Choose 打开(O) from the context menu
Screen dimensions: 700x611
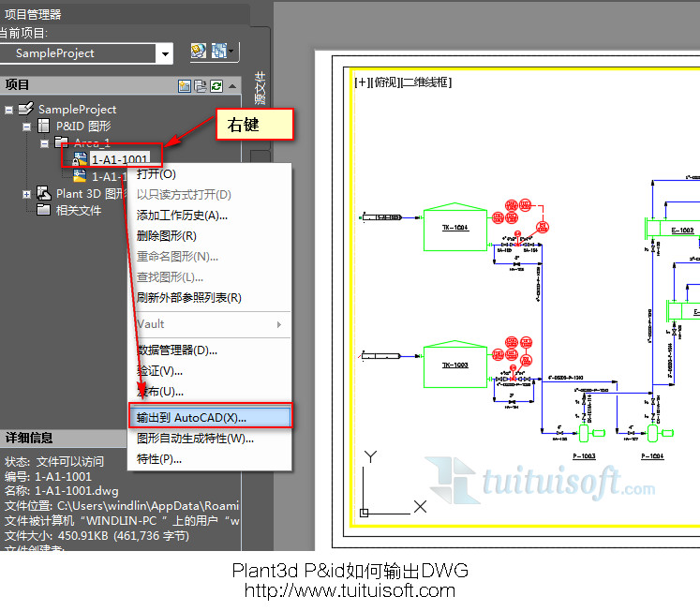point(156,173)
